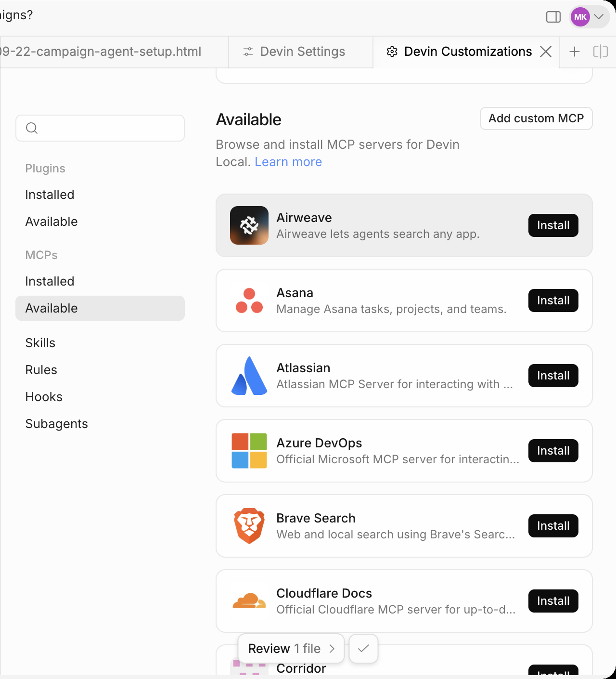Toggle the side panel layout icon

pos(553,17)
